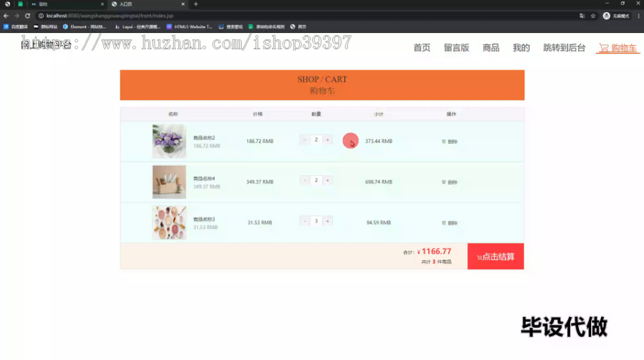Click the purple flowers product thumbnail

tap(169, 142)
